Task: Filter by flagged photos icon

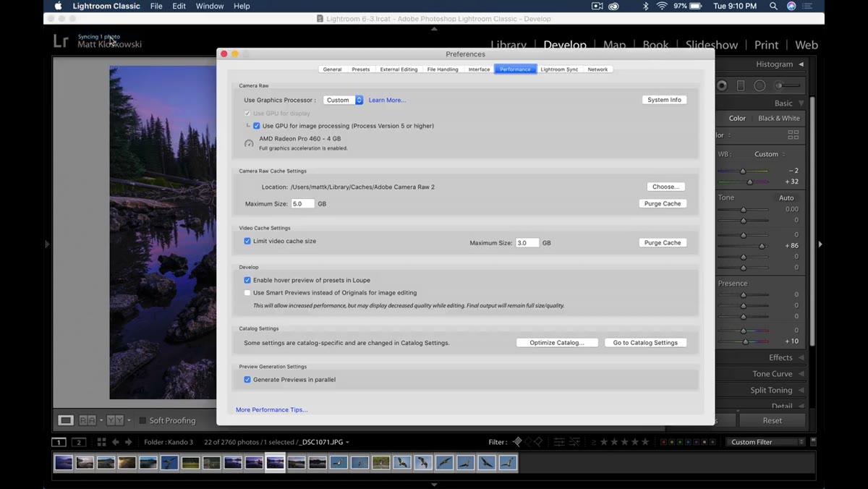Action: 517,442
